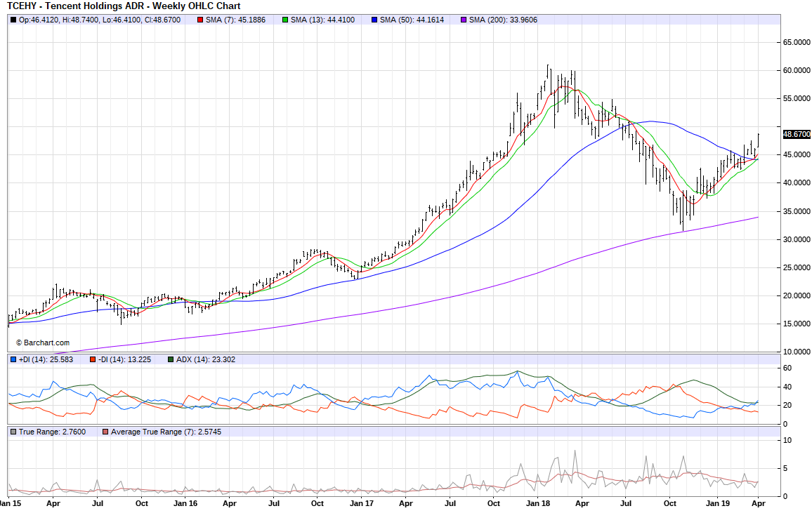Click the black OHLC legend swatch

coord(13,20)
